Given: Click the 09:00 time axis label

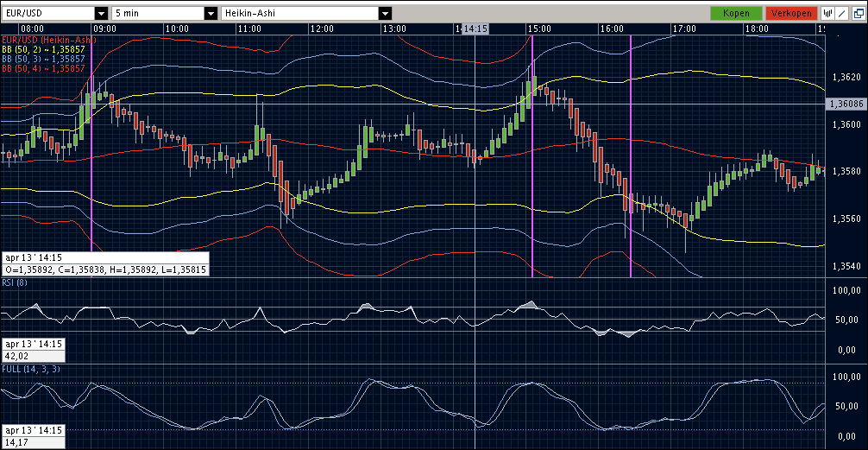Looking at the screenshot, I should point(104,29).
